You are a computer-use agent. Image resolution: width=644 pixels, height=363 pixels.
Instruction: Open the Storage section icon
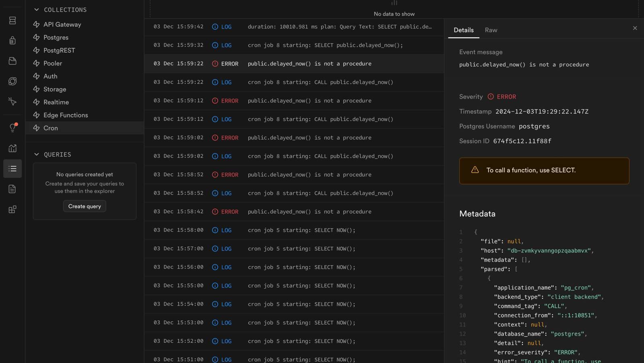(x=12, y=61)
